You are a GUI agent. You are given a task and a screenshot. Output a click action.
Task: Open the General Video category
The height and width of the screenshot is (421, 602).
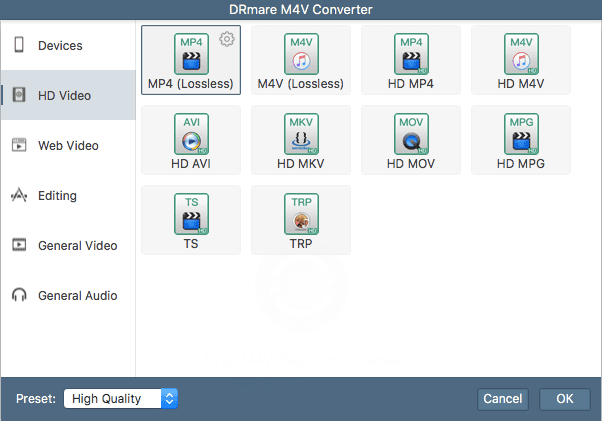[x=68, y=245]
